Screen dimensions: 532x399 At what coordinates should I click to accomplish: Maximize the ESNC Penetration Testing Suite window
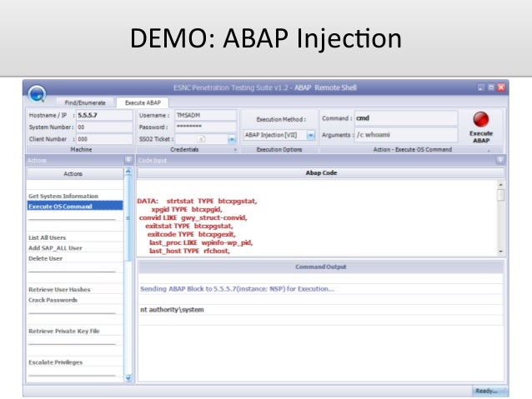coord(490,87)
